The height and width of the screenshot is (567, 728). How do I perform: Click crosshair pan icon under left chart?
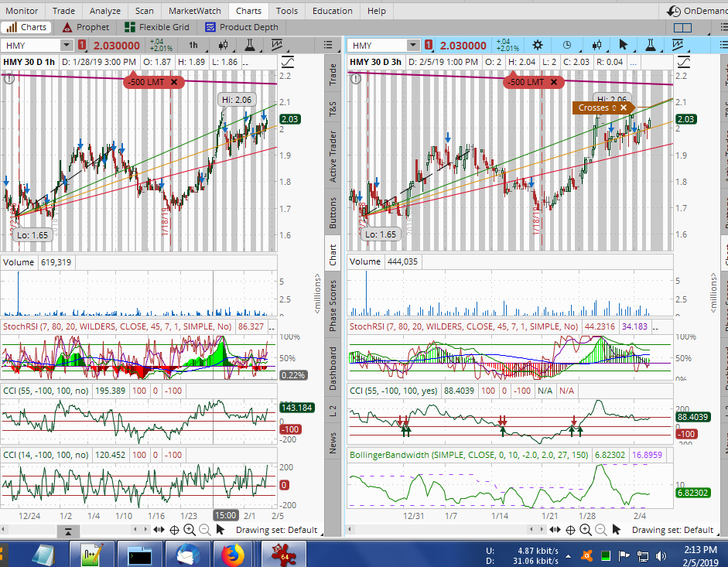pos(174,530)
